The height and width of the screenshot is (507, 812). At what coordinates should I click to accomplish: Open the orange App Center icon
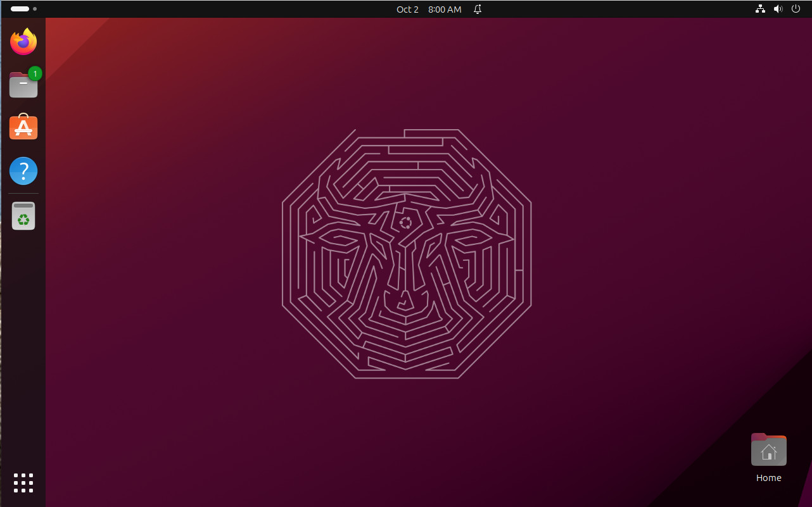(x=23, y=127)
